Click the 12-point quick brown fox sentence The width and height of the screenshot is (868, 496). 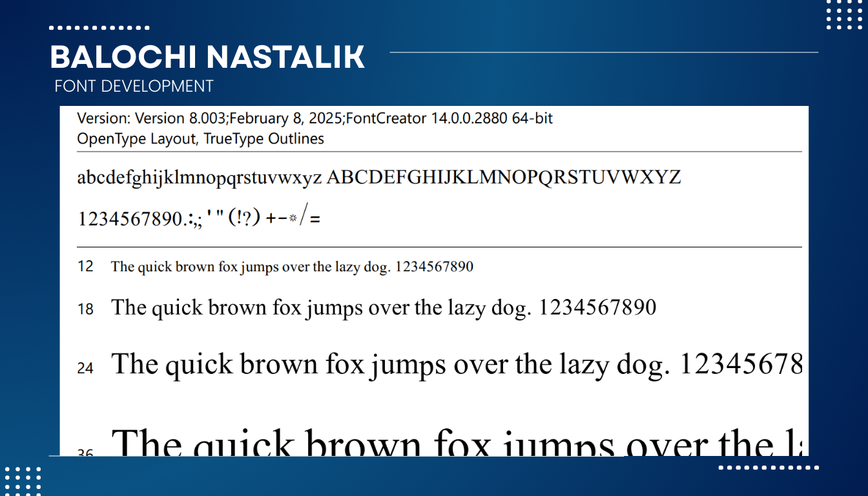click(292, 267)
